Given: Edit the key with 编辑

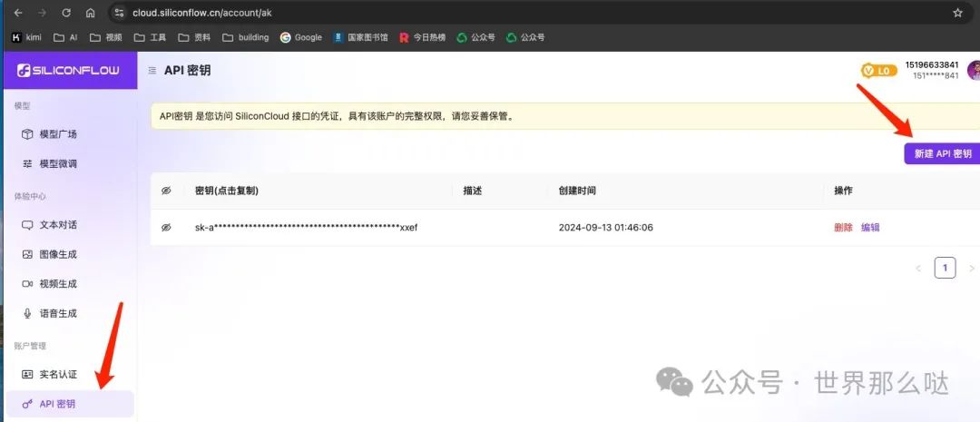Looking at the screenshot, I should (870, 228).
